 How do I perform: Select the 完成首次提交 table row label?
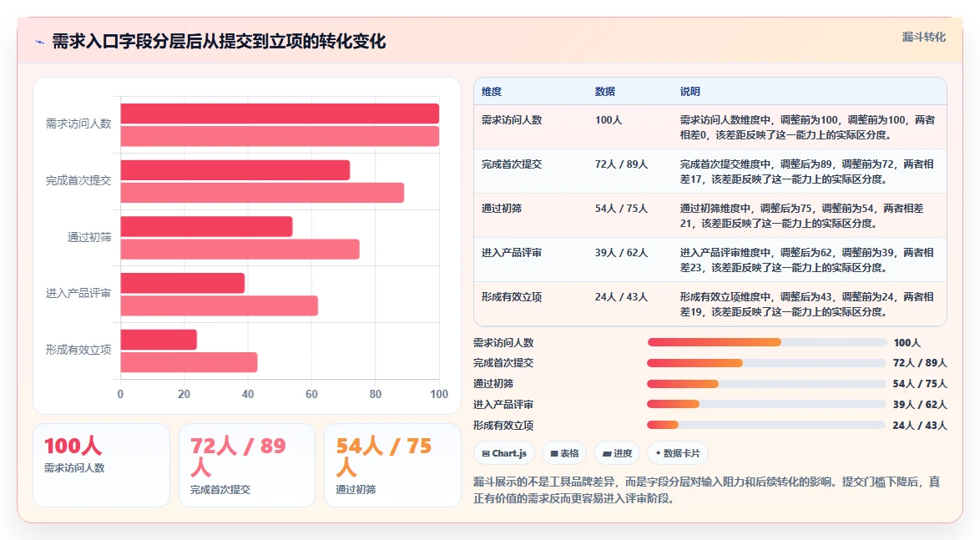511,164
